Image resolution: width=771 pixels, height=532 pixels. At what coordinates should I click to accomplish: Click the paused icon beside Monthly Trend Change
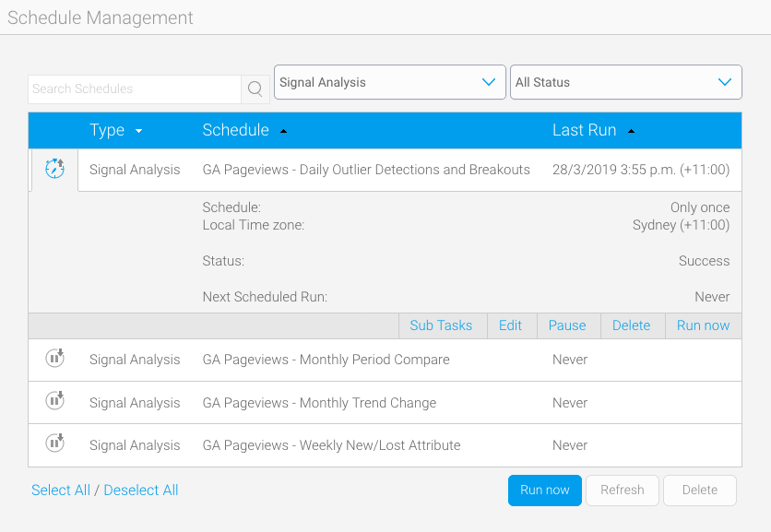(54, 401)
